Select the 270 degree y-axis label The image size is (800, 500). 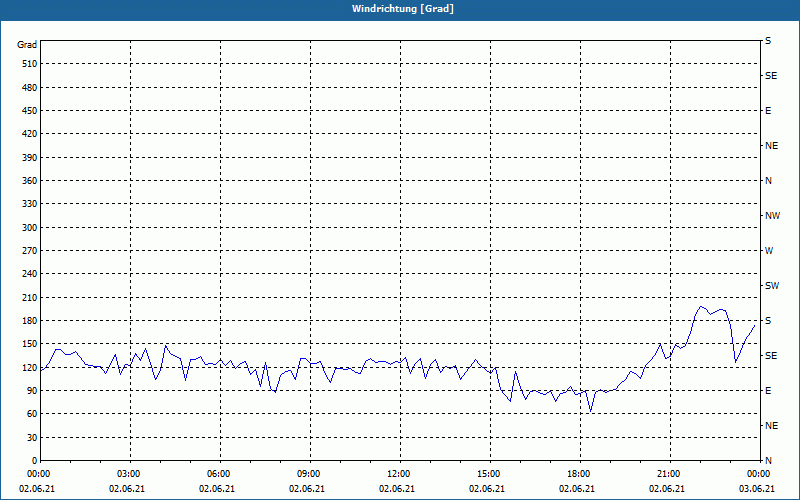[x=28, y=251]
